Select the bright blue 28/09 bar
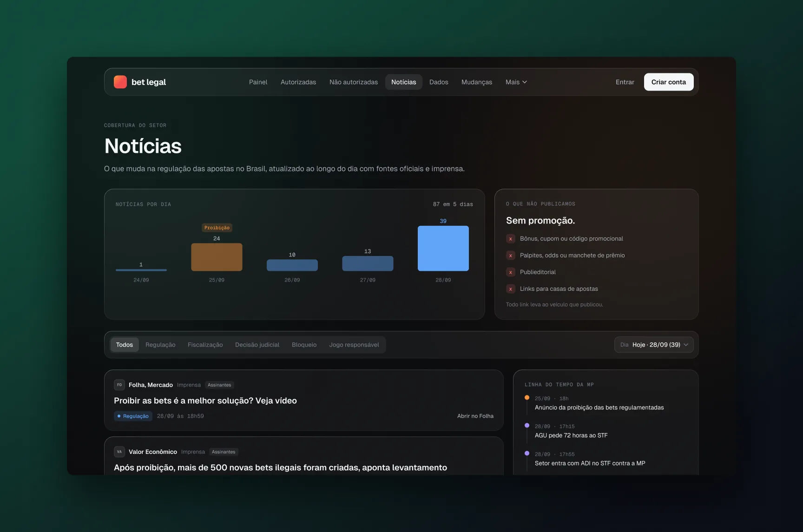Screen dimensions: 803x532 (443, 248)
